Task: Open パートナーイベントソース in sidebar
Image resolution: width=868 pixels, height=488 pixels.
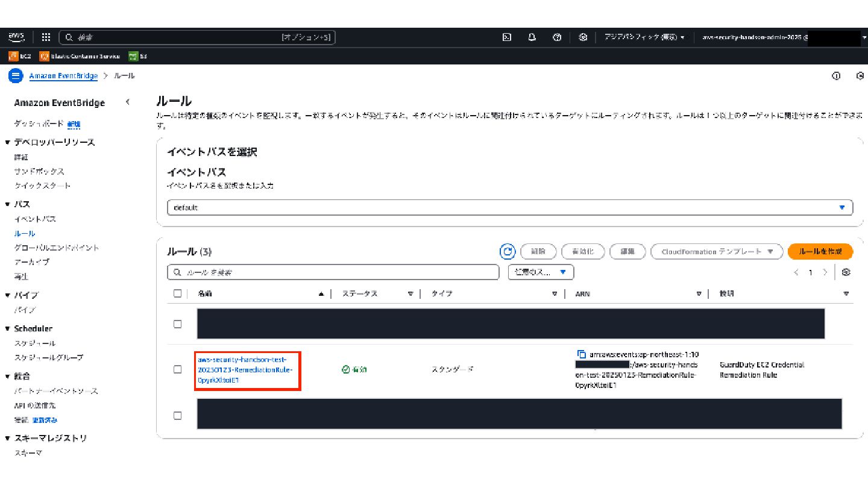Action: pos(56,391)
